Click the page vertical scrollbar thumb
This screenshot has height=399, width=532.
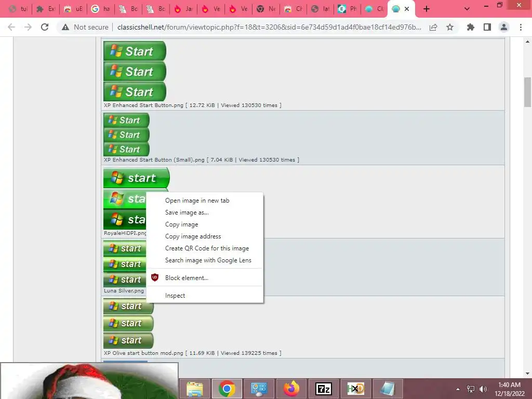pos(527,92)
